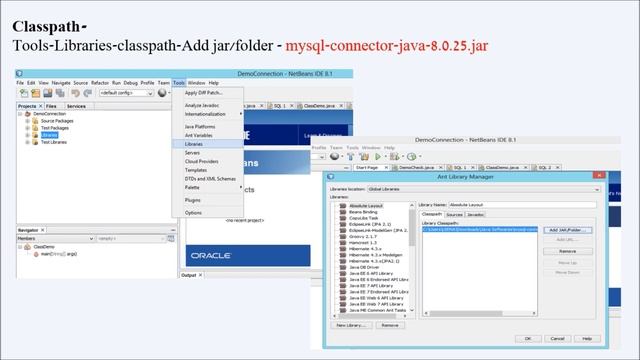The height and width of the screenshot is (360, 640).
Task: Click the New Project toolbar icon
Action: click(x=36, y=93)
